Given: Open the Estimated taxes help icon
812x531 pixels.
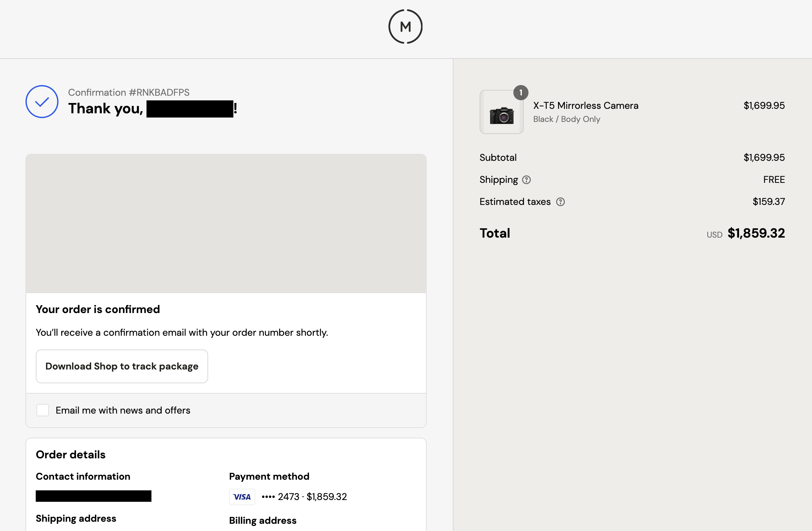Looking at the screenshot, I should coord(560,202).
